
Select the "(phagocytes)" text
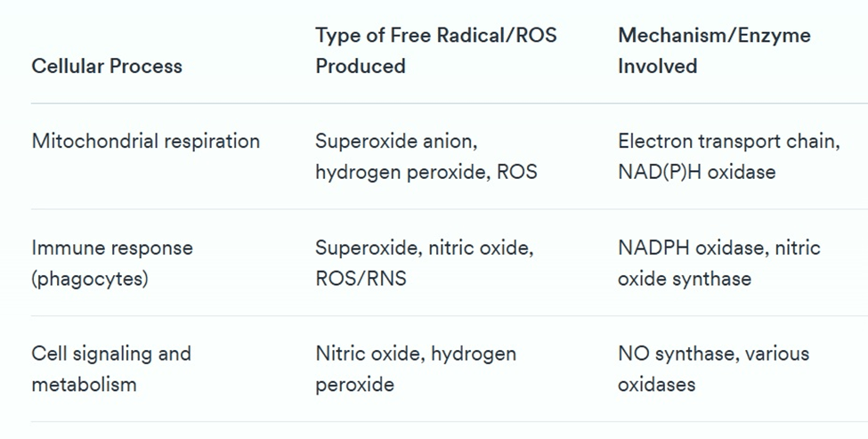90,279
